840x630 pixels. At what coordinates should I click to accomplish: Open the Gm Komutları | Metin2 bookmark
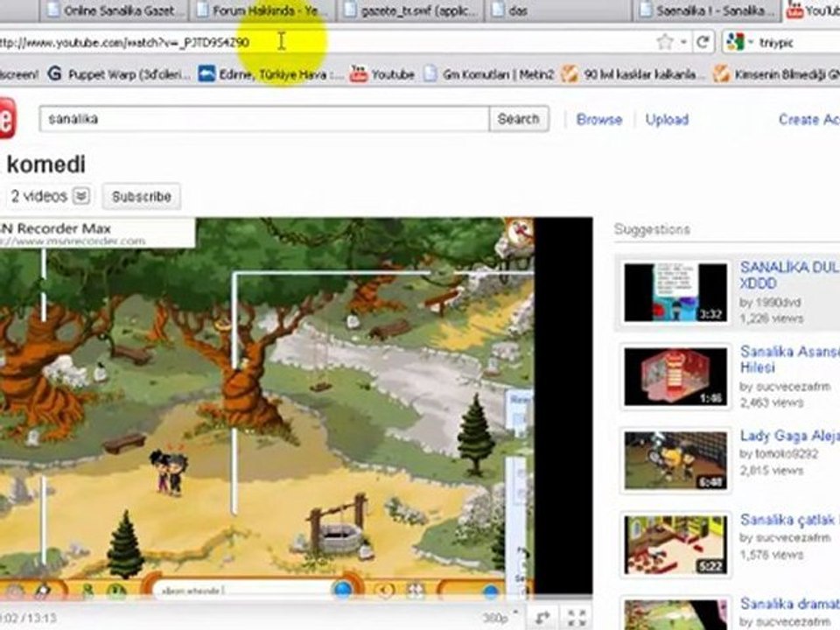click(x=488, y=73)
